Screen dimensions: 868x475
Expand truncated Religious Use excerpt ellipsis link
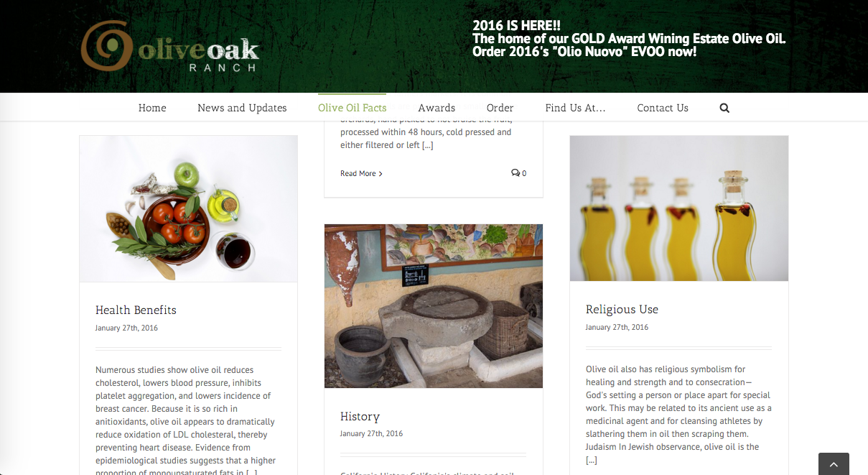tap(592, 460)
